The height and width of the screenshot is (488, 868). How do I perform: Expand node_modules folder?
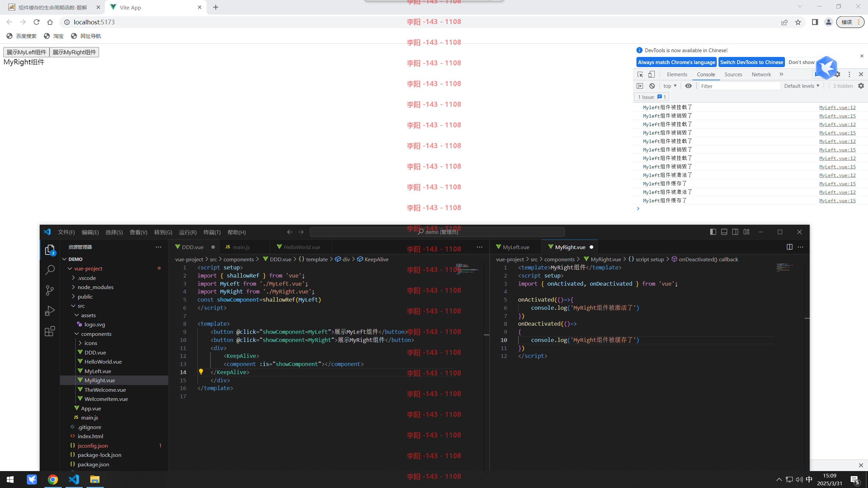pos(73,287)
